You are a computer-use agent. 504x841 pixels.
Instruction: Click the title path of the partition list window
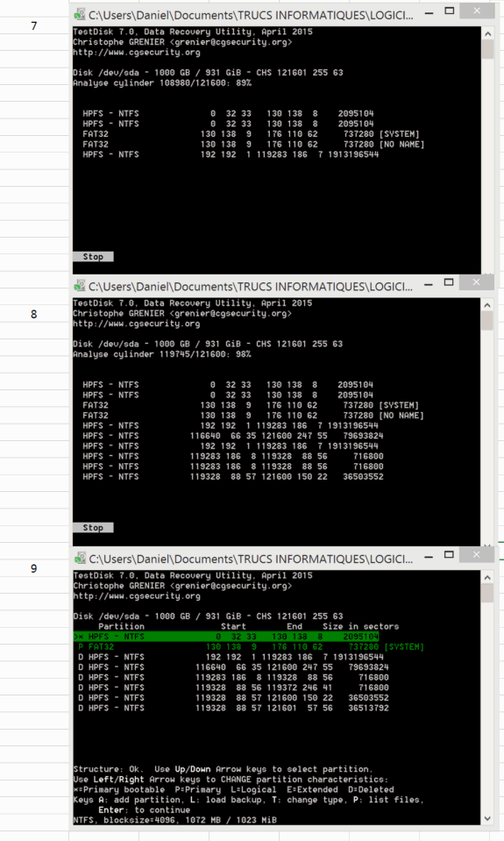pos(251,559)
